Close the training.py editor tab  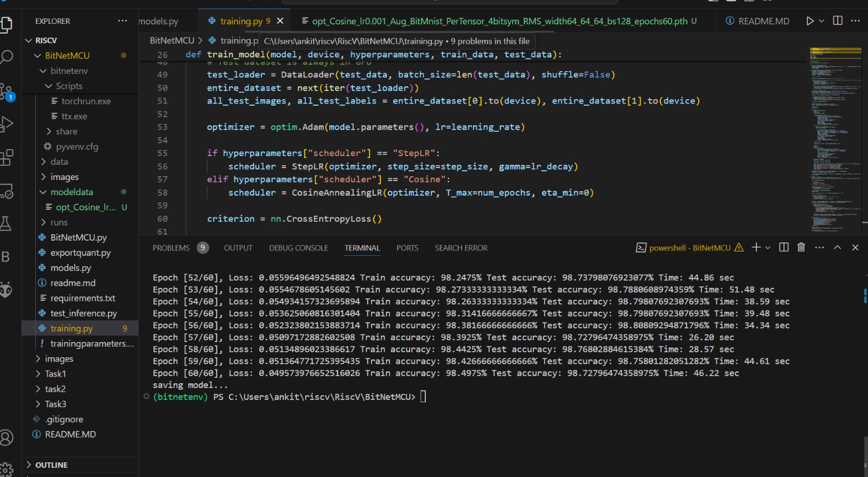coord(280,21)
